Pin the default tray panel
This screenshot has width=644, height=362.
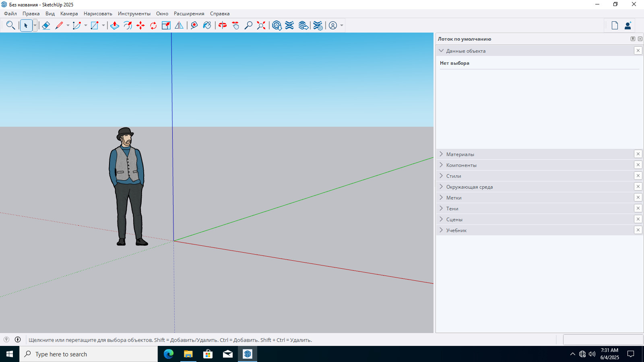633,39
